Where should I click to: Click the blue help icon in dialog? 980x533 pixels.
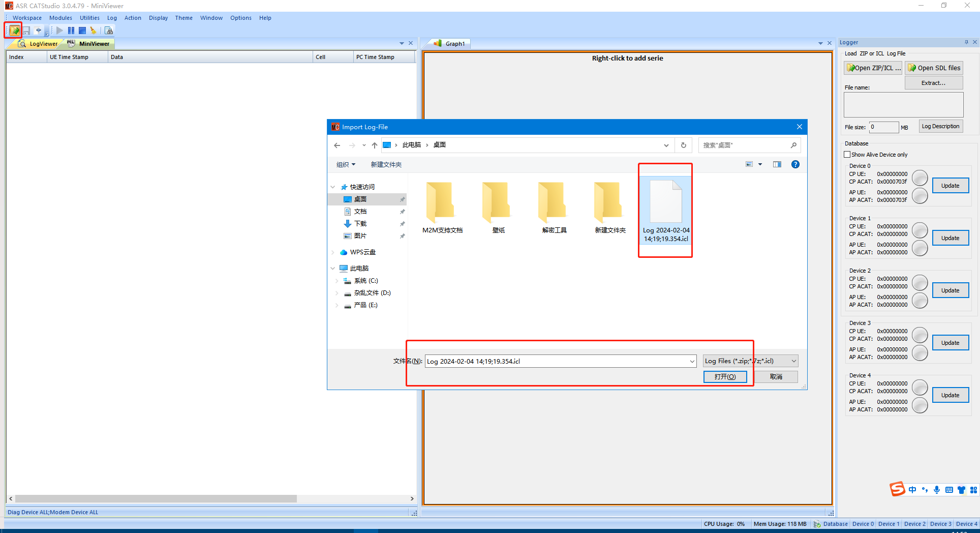[795, 164]
